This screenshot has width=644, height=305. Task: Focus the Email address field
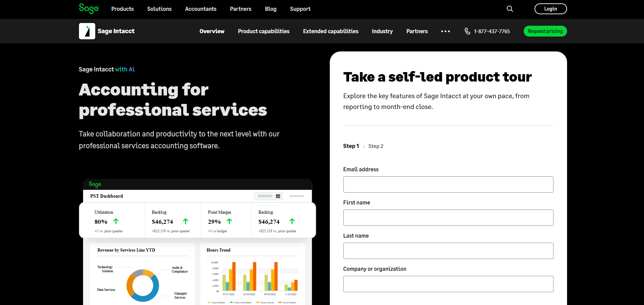pos(448,184)
